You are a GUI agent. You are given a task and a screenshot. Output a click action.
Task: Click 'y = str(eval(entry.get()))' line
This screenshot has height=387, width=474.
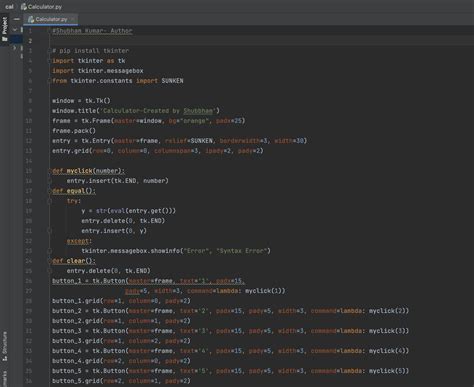click(128, 211)
